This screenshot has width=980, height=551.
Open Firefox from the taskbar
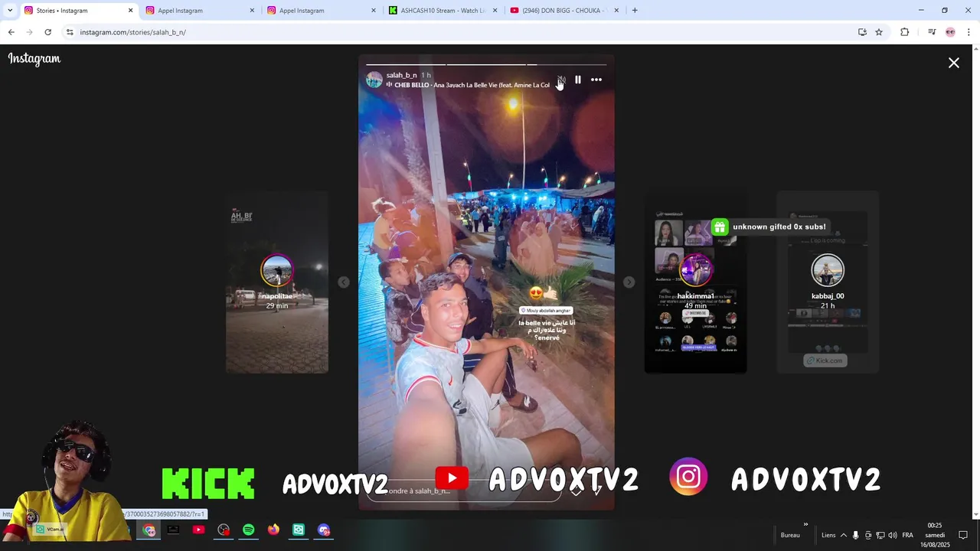pyautogui.click(x=273, y=530)
